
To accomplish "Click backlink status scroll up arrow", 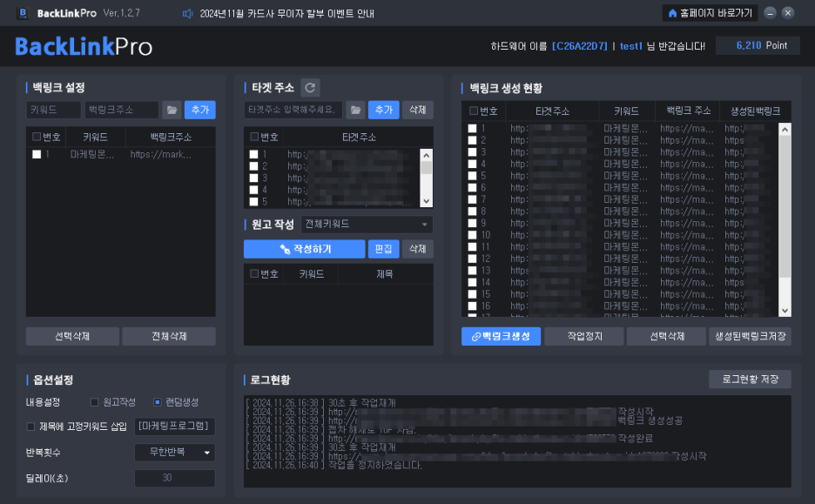I will [785, 129].
